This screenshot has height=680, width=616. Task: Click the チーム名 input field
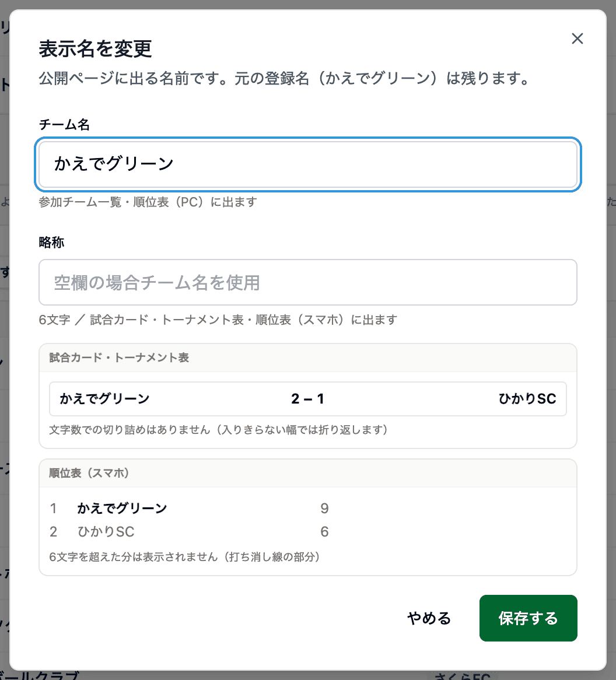click(x=308, y=165)
